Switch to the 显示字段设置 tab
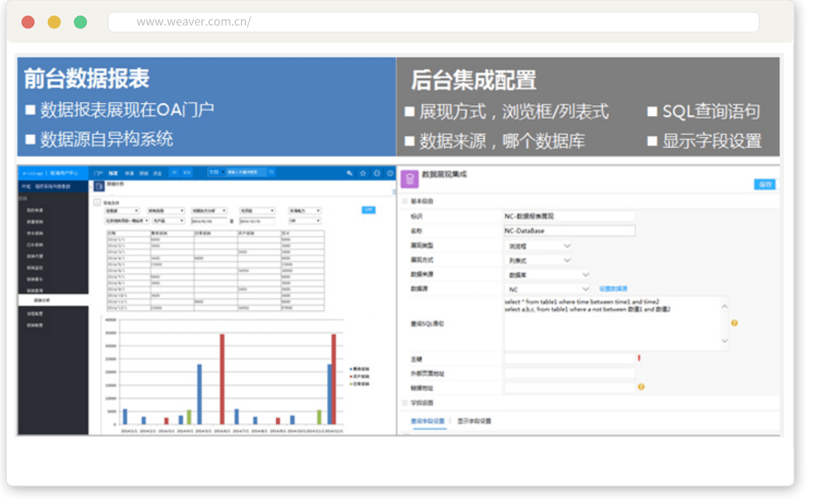 coord(474,421)
